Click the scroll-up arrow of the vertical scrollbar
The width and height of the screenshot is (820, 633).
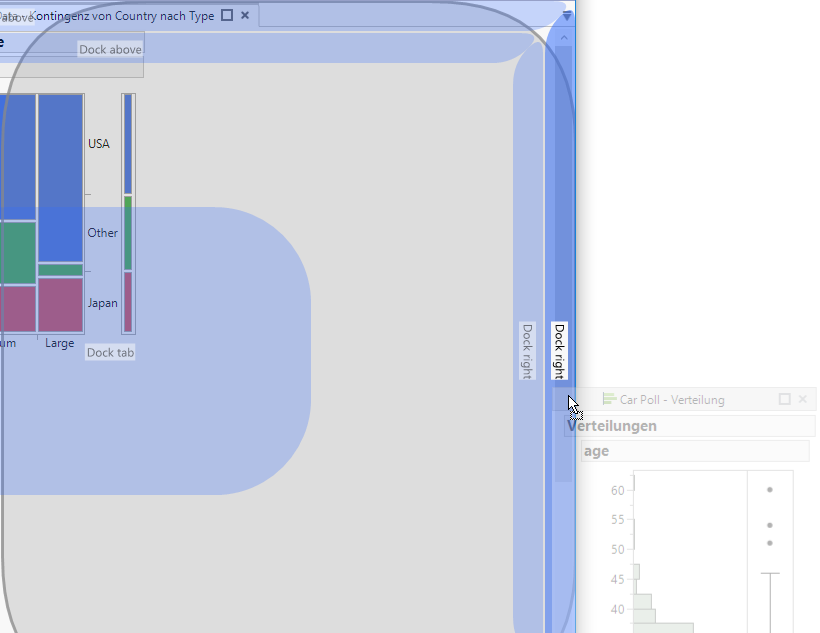coord(563,38)
